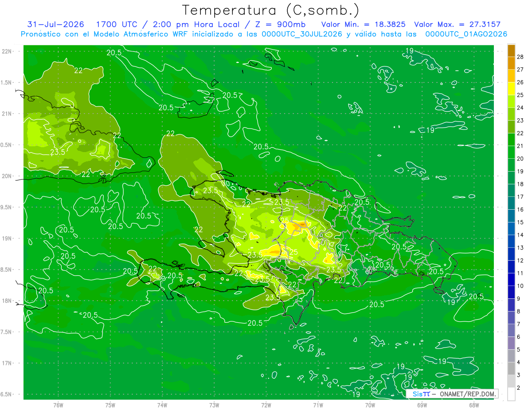Pick the yellow-green swatch between 23 and 24
This screenshot has width=532, height=411.
point(511,114)
